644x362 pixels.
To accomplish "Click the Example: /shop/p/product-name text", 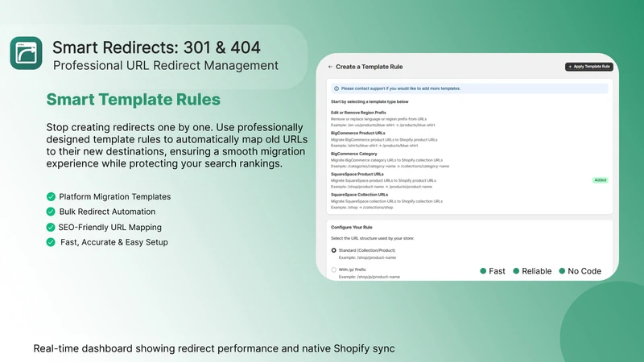I will [x=369, y=277].
